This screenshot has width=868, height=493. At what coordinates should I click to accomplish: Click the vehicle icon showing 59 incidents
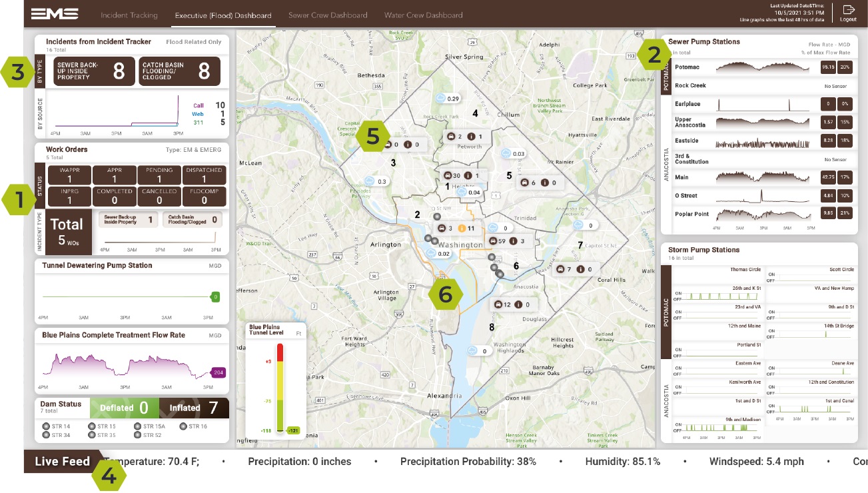[x=493, y=241]
